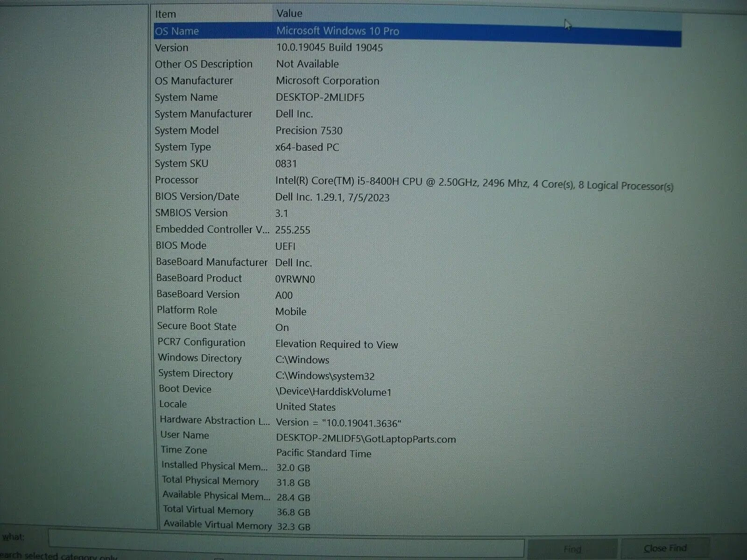This screenshot has height=560, width=747.
Task: Click the value Pacific Standard Time
Action: (x=324, y=453)
